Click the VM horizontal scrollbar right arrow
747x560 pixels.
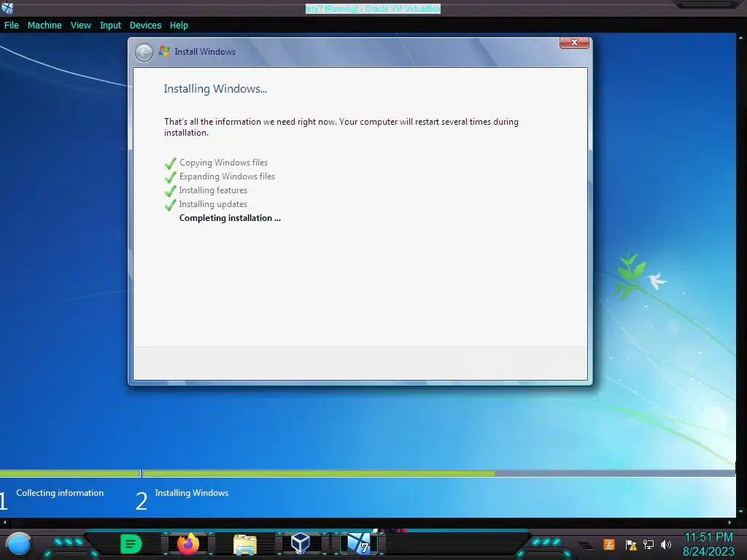tap(729, 522)
